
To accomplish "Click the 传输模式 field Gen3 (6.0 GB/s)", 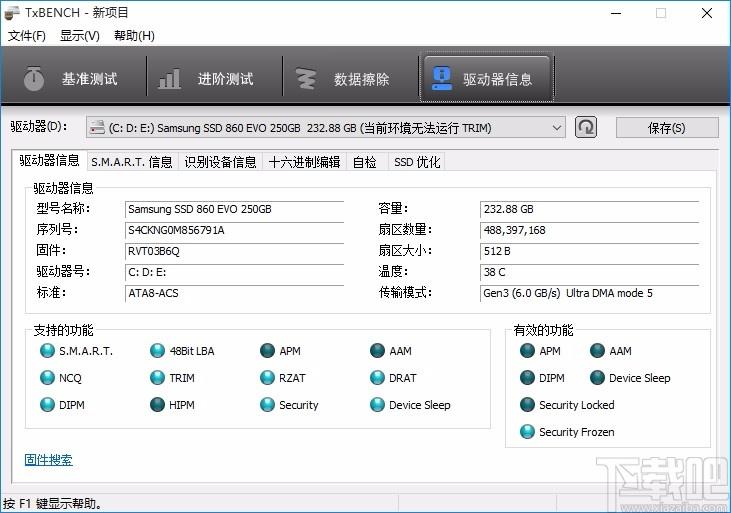I will (x=589, y=293).
